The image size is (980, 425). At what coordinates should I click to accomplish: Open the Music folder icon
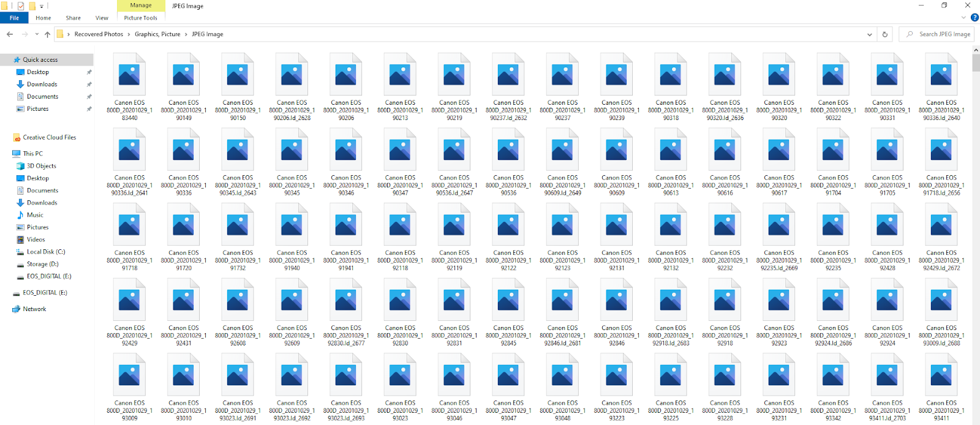pos(21,215)
